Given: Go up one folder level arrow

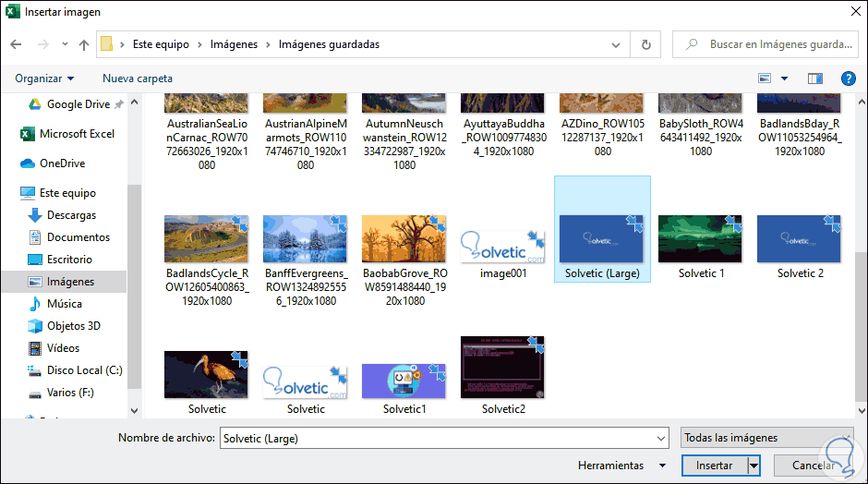Looking at the screenshot, I should point(84,44).
